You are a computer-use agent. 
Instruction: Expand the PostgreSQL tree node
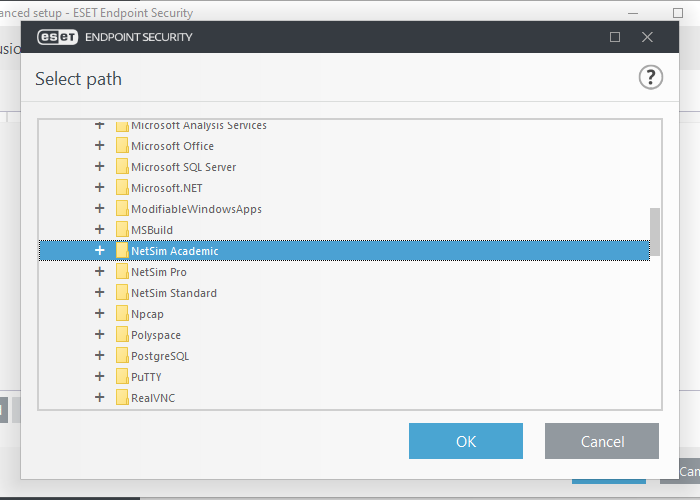coord(100,355)
